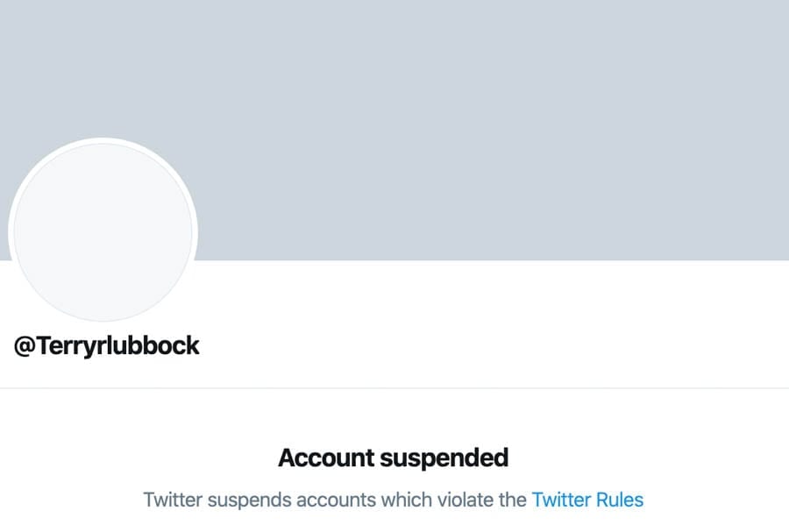Click the @ symbol in the handle
This screenshot has width=789, height=532.
(x=24, y=345)
